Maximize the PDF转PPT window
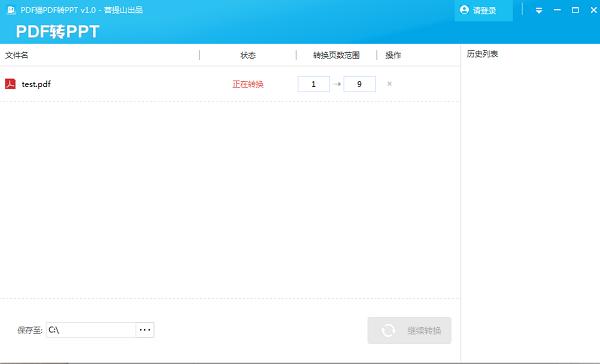The height and width of the screenshot is (364, 600). coord(575,10)
